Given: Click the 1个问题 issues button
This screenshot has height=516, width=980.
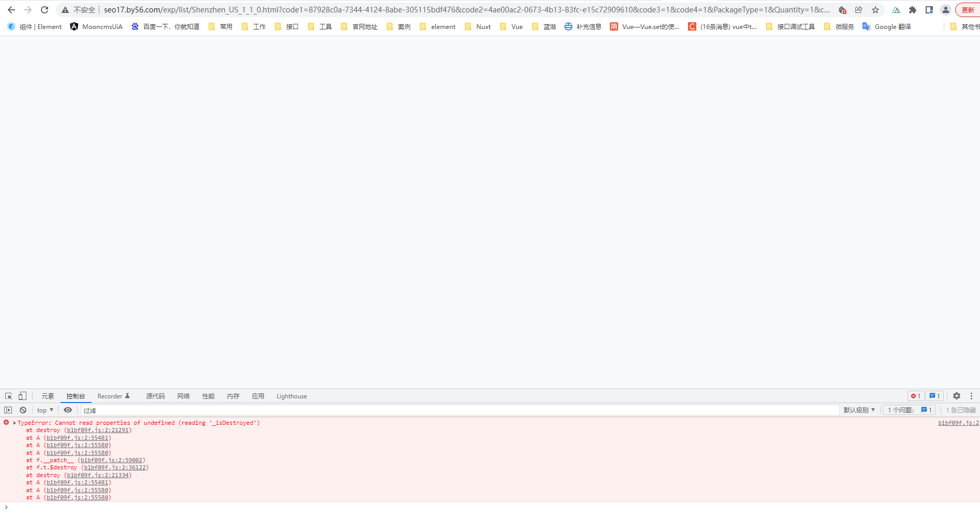Looking at the screenshot, I should point(909,410).
